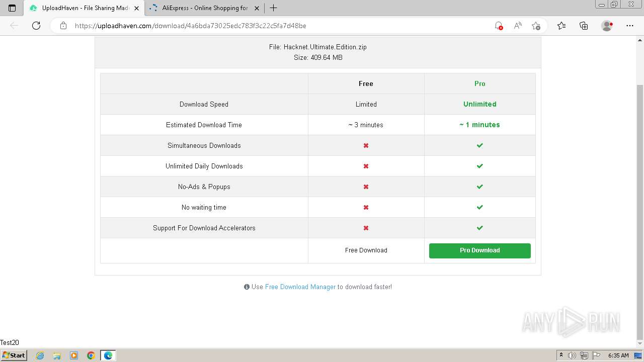Viewport: 644px width, 362px height.
Task: View site information lock icon
Action: pos(63,26)
